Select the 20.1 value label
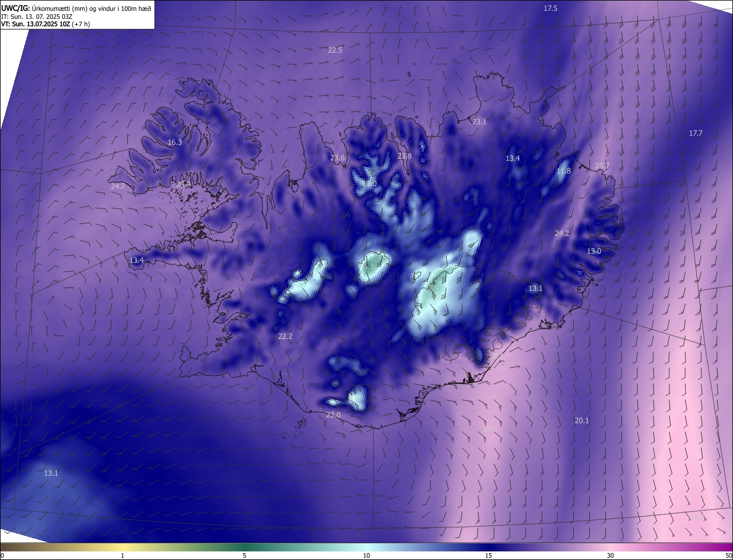Image resolution: width=733 pixels, height=560 pixels. point(582,420)
